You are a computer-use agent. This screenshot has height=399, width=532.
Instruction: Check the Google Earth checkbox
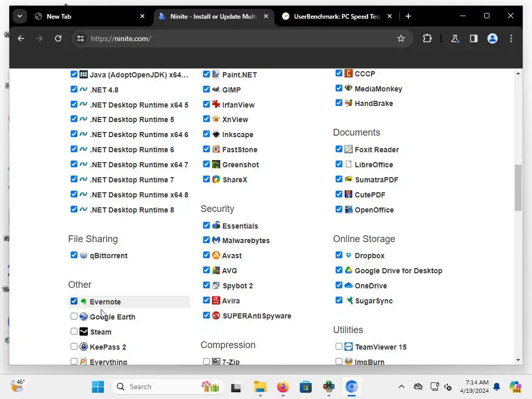tap(74, 316)
